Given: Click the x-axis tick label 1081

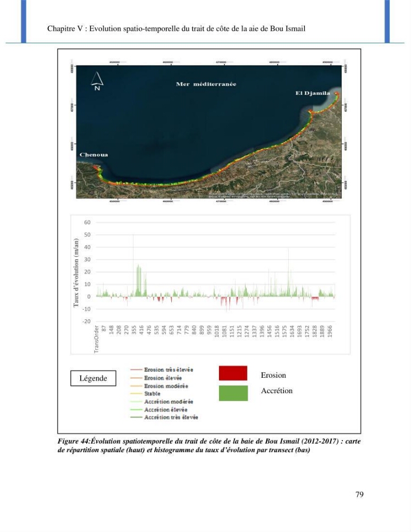Looking at the screenshot, I should [x=224, y=331].
